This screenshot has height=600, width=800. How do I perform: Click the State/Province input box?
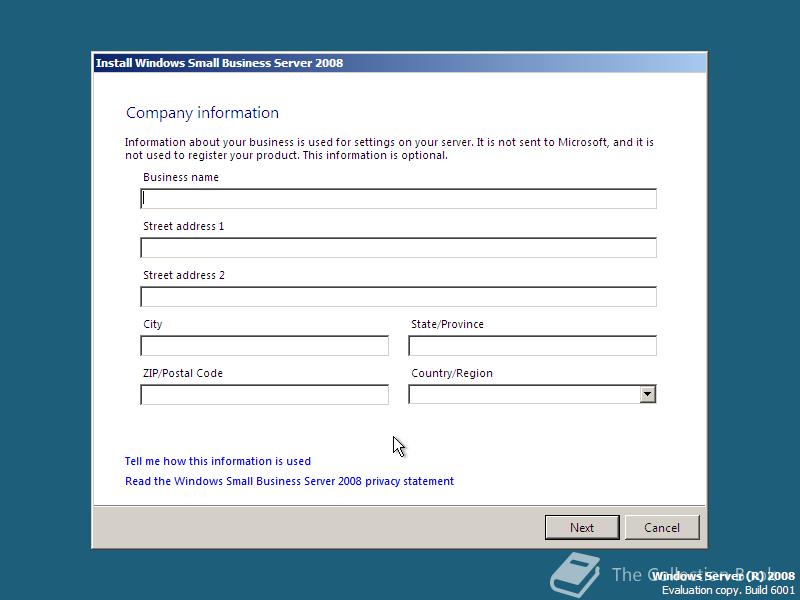click(x=533, y=345)
